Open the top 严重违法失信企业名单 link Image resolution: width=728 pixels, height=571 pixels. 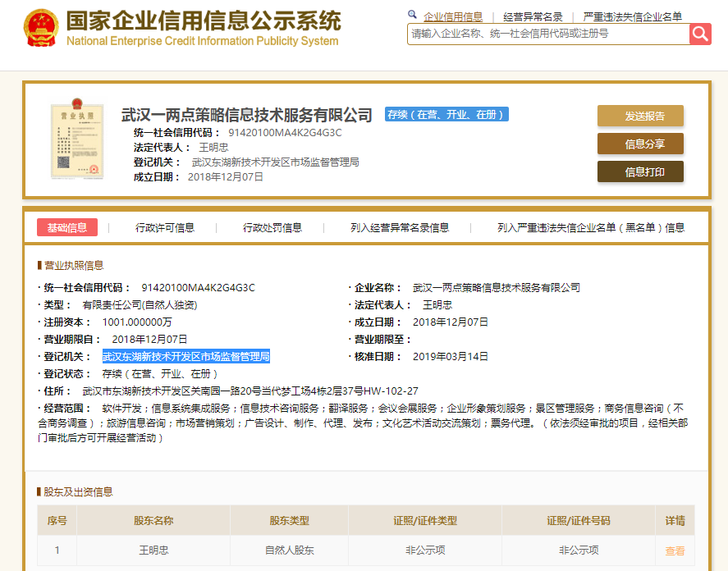pos(632,16)
